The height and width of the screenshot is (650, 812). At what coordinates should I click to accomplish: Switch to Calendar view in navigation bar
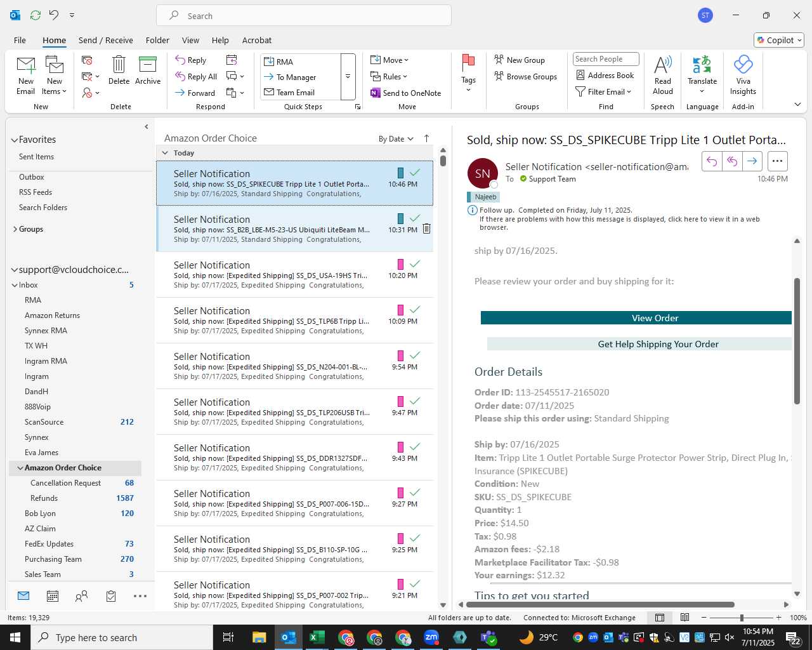(53, 596)
